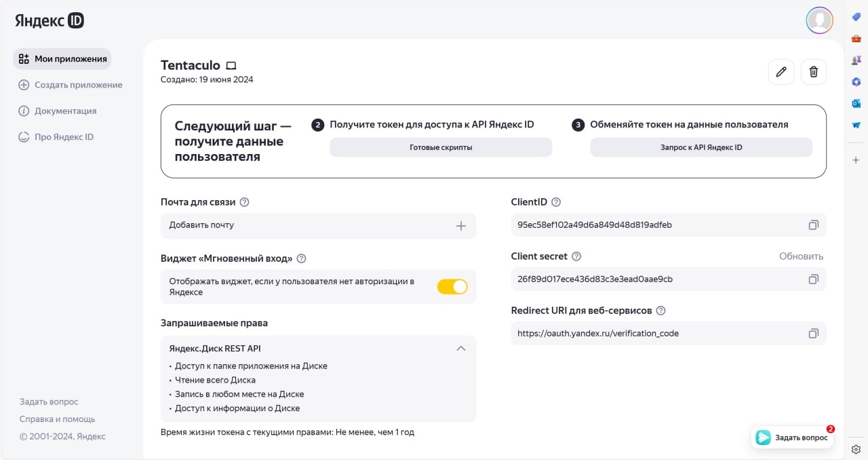Click the plus icon in browser sidebar
Viewport: 868px width, 460px height.
856,160
